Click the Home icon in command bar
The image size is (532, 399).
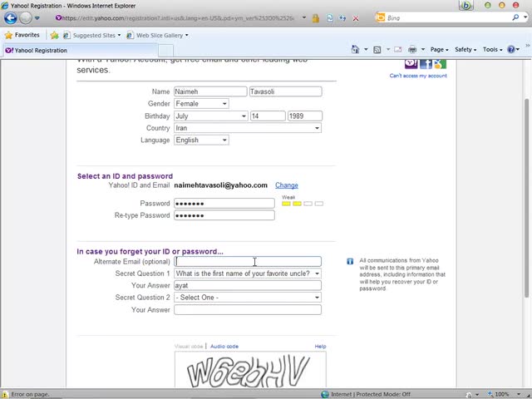[355, 50]
